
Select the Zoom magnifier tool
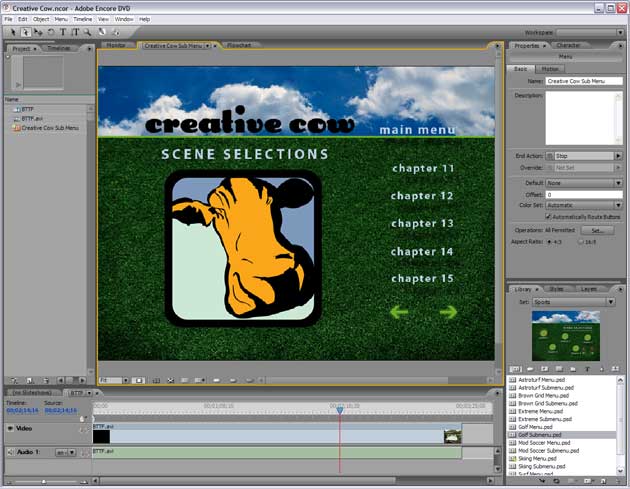(87, 32)
